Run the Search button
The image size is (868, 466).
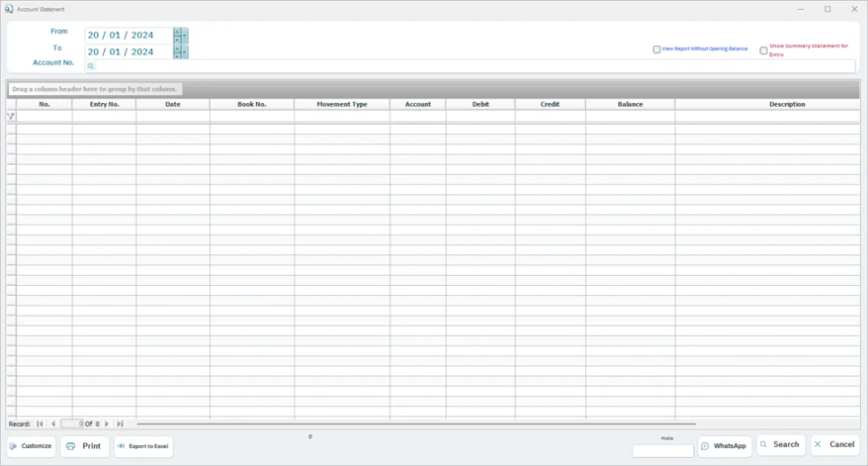780,444
